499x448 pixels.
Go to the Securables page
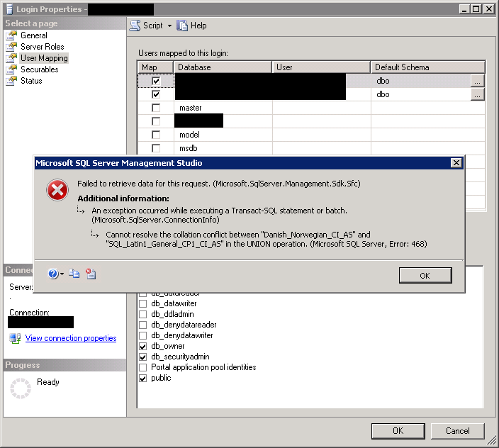[x=40, y=69]
